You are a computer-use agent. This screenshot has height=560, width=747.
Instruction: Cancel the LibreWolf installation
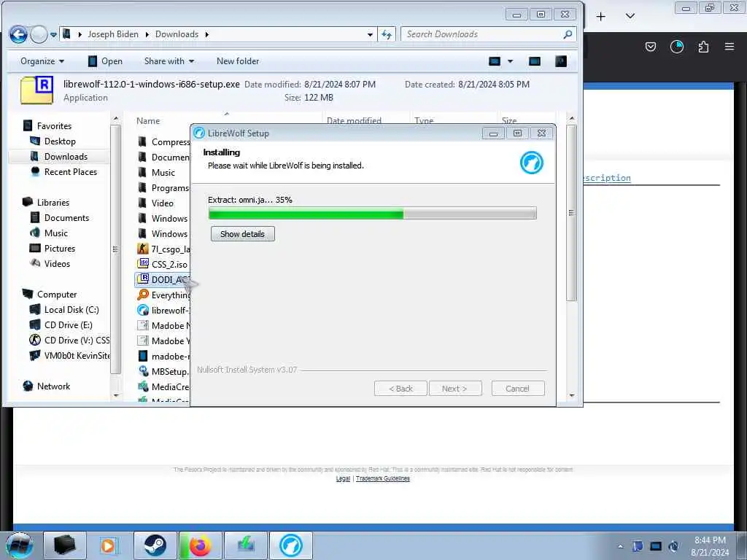pyautogui.click(x=518, y=389)
